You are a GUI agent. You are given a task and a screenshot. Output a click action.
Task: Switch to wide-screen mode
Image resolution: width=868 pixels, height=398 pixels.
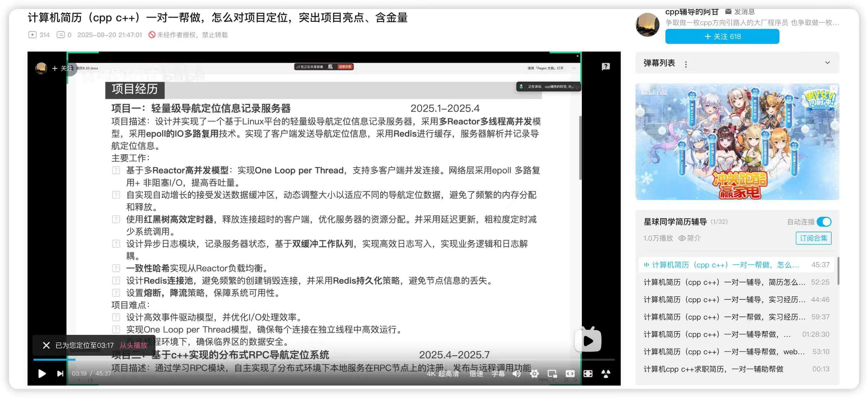[x=570, y=373]
